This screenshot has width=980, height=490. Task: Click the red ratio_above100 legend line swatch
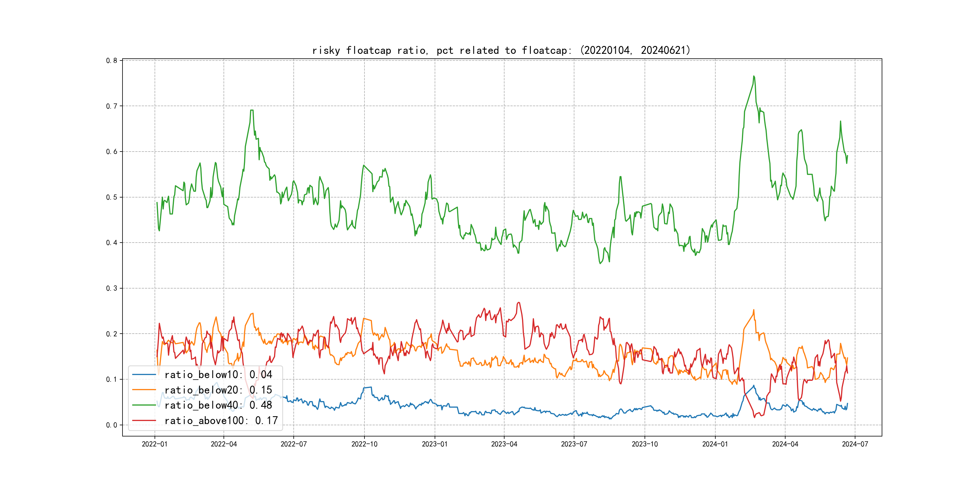[144, 420]
